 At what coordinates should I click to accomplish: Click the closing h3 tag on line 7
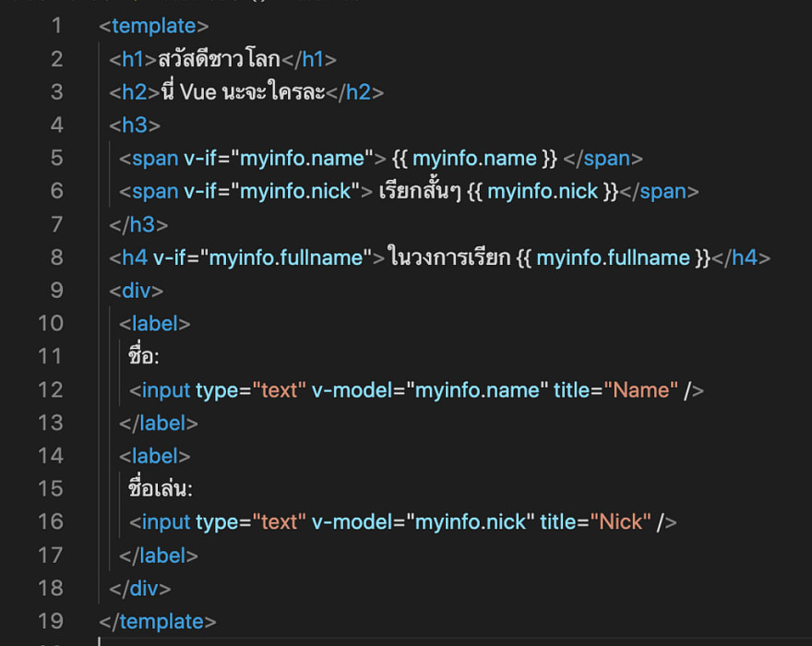pyautogui.click(x=138, y=225)
